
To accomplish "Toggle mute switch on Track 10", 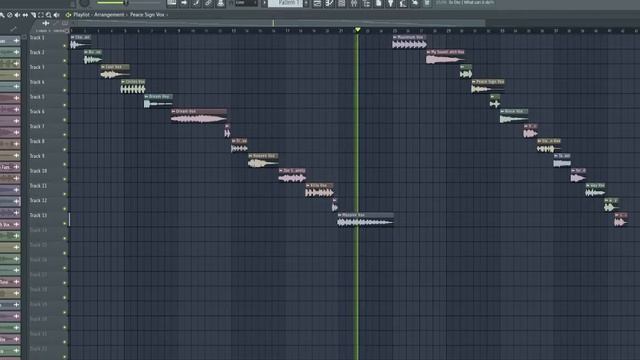I will click(x=64, y=179).
